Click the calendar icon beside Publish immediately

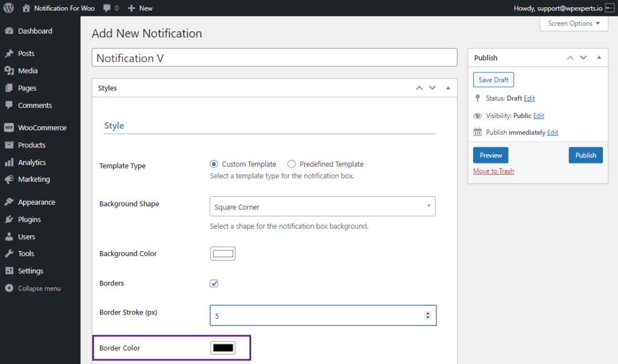pyautogui.click(x=477, y=132)
